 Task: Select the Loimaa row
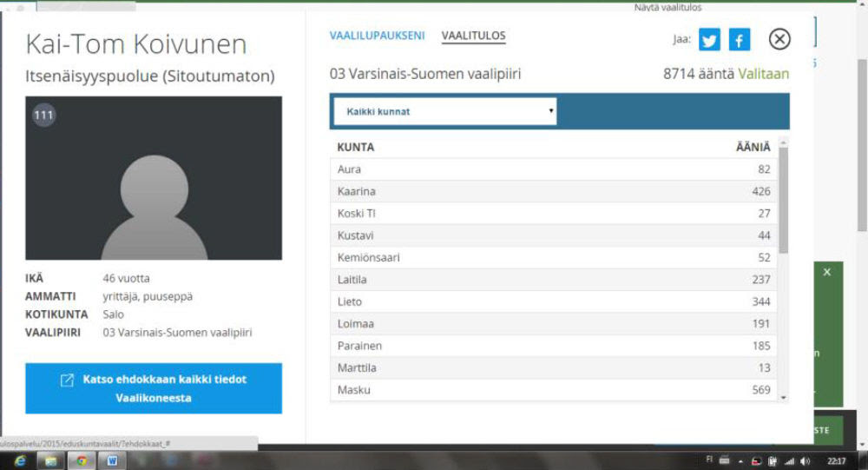[554, 324]
